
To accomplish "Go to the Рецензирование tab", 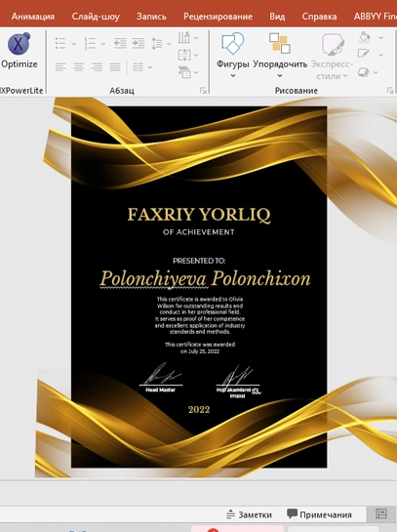I will (x=218, y=17).
